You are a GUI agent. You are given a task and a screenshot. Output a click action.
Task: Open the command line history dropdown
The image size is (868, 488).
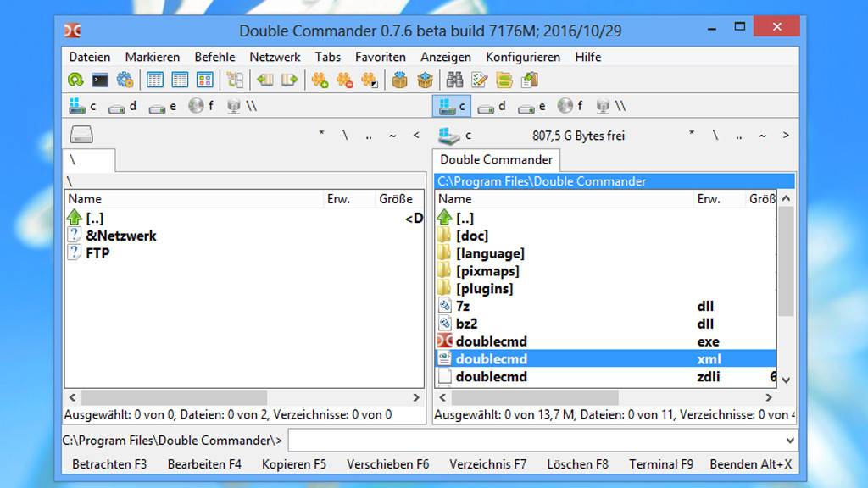pos(790,441)
